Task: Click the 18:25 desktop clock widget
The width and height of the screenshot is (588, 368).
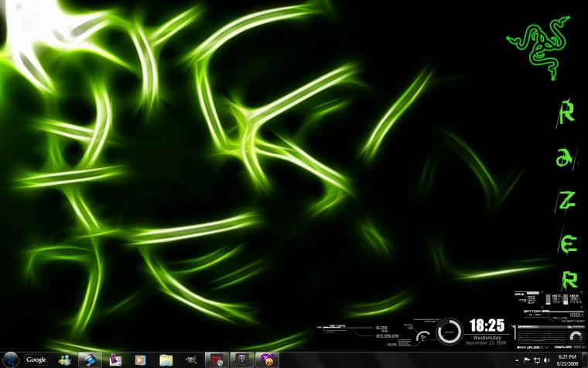Action: point(487,332)
